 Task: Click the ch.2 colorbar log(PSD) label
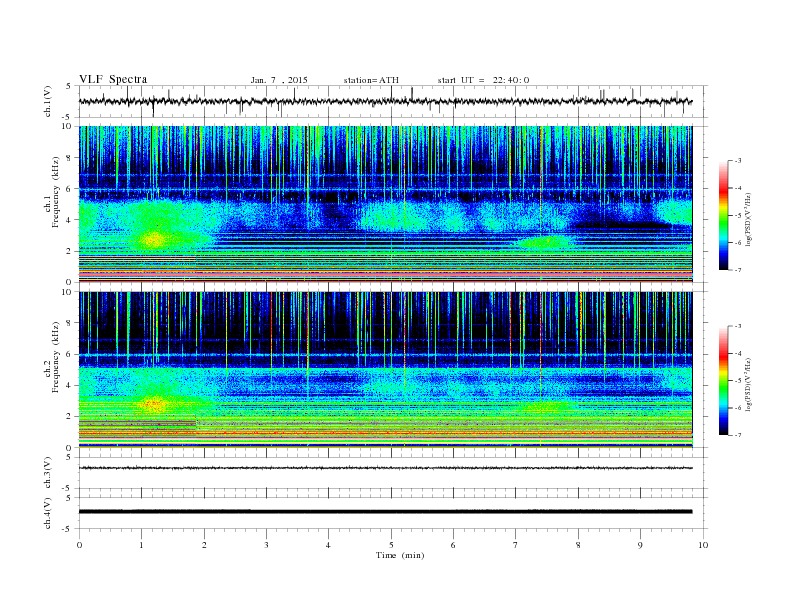[x=749, y=384]
